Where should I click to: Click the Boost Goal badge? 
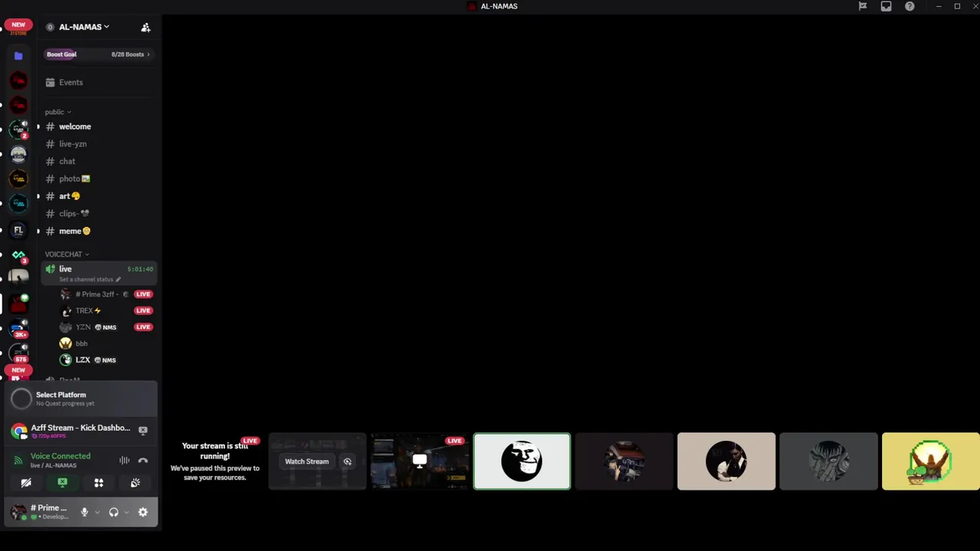tap(61, 54)
